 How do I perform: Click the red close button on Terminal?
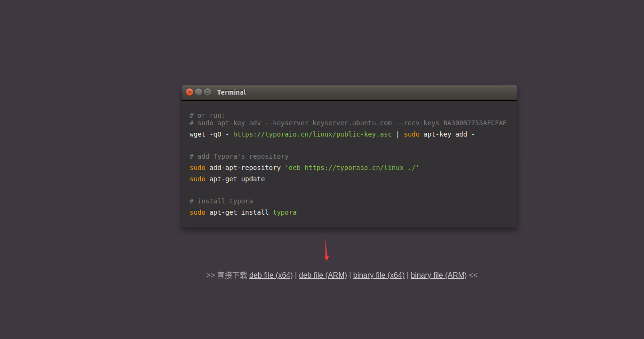[190, 92]
